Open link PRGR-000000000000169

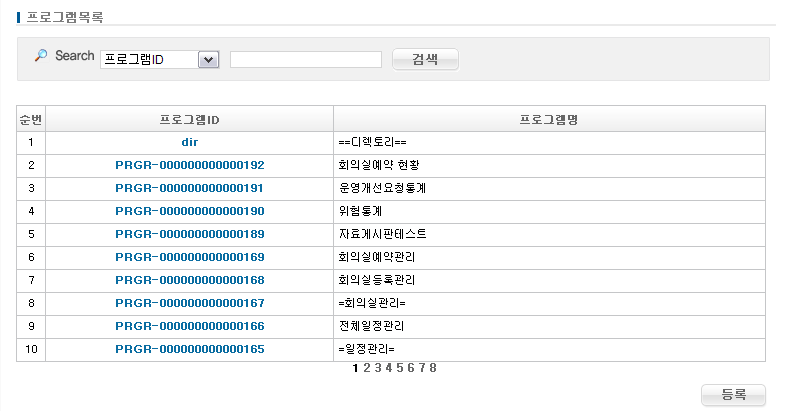tap(189, 257)
